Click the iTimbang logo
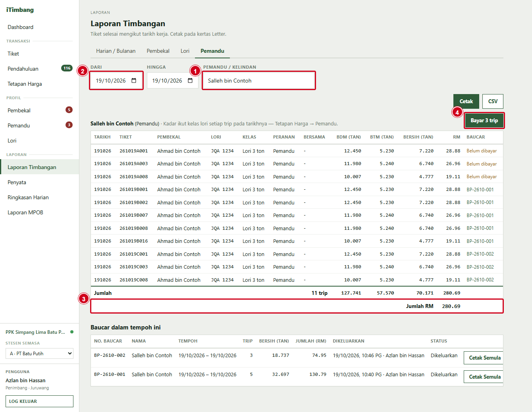 tap(20, 10)
